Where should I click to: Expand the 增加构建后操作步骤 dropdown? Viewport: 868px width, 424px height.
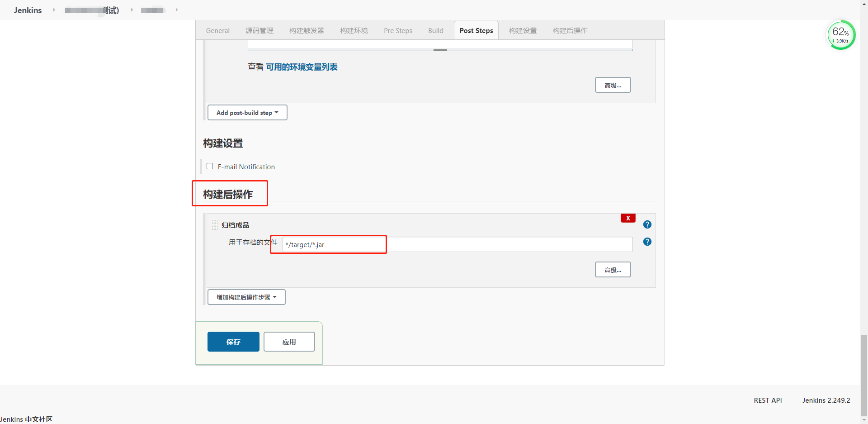246,297
